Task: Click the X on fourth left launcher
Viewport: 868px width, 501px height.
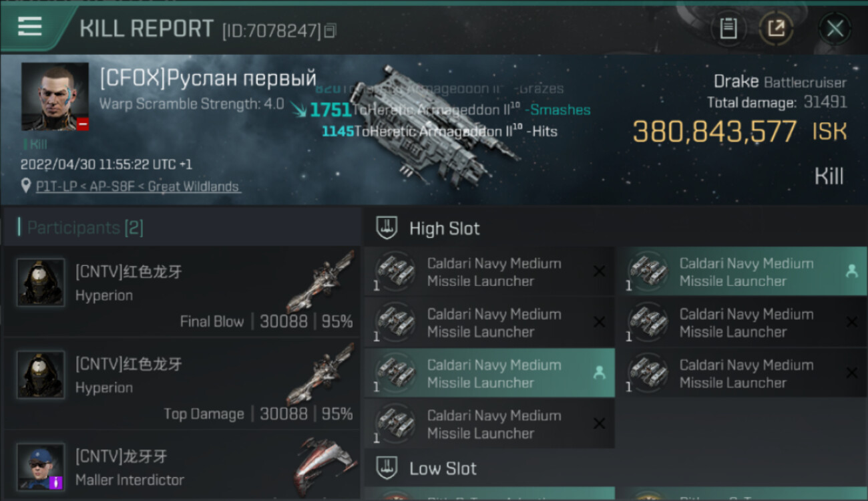Action: pyautogui.click(x=599, y=424)
